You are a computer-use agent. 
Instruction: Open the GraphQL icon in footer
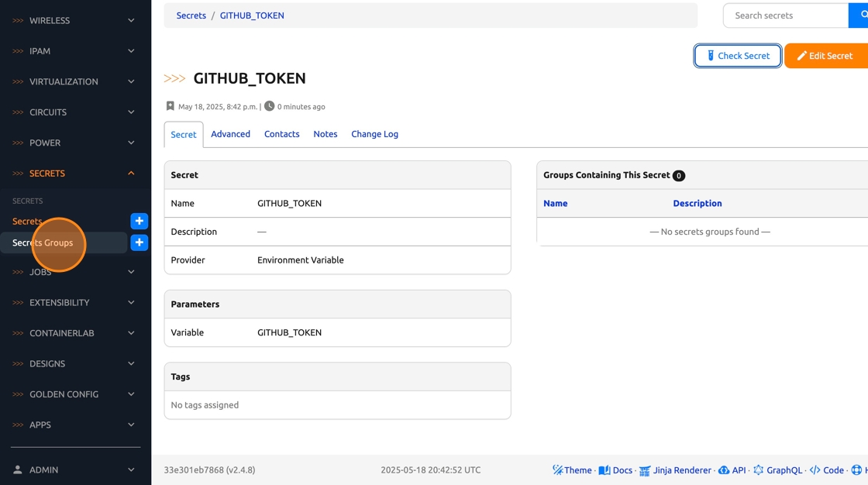point(759,470)
